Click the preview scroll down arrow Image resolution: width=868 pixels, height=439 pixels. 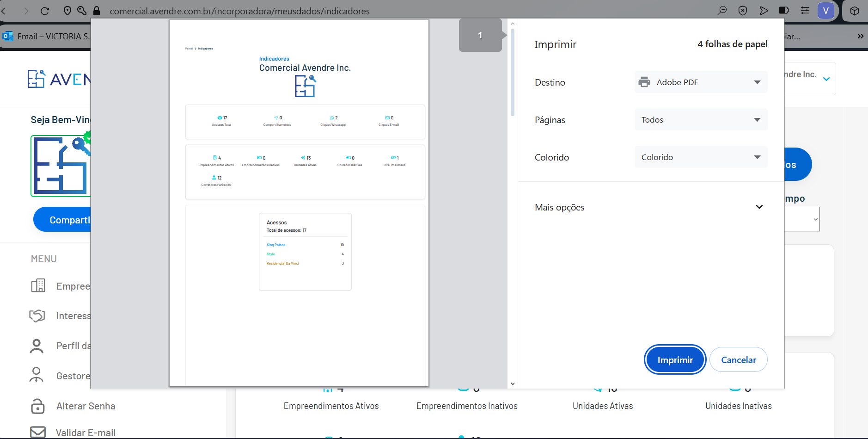click(x=513, y=384)
